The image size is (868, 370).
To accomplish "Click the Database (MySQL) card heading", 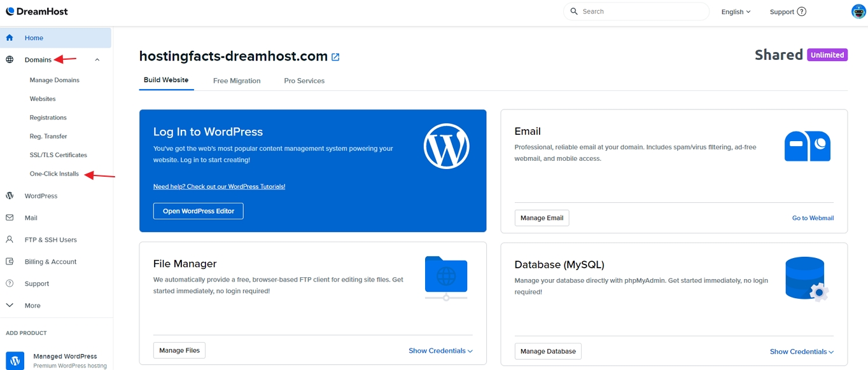I will (559, 264).
